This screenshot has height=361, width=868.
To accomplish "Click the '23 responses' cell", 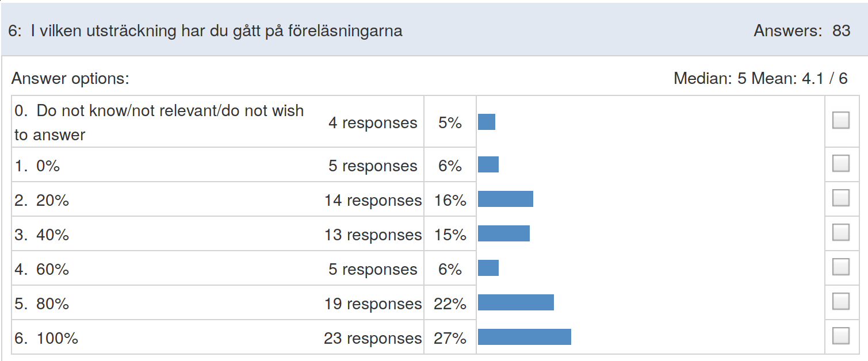I will pos(373,339).
